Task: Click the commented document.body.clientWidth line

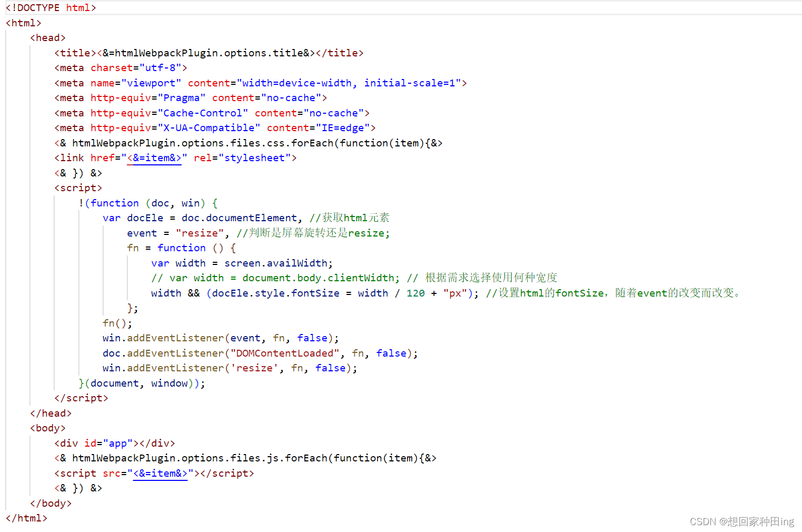Action: (354, 278)
